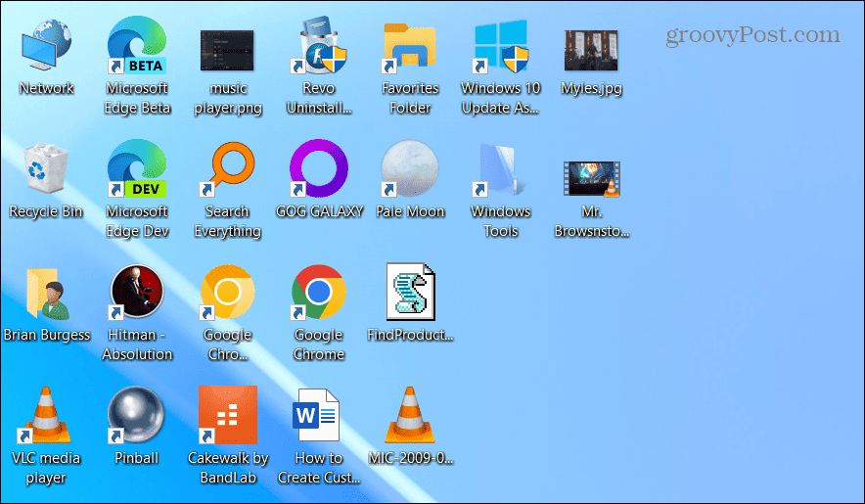865x504 pixels.
Task: Select the Network desktop icon
Action: [x=46, y=49]
